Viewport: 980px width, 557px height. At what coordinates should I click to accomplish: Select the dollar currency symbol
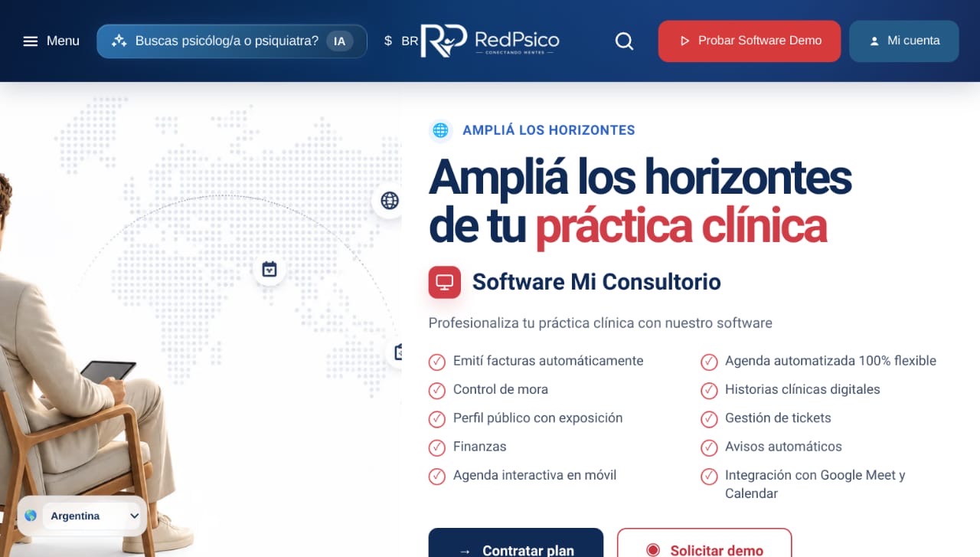(388, 41)
